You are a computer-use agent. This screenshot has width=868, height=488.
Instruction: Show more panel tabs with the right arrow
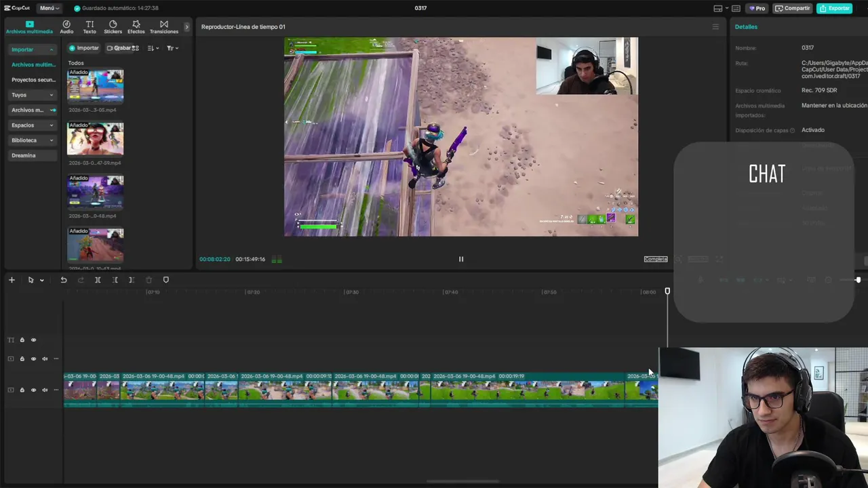coord(186,27)
